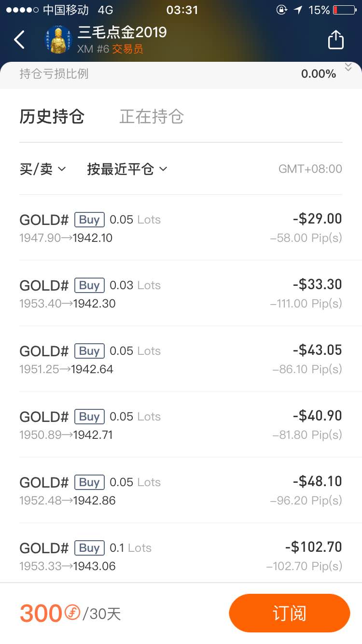This screenshot has height=644, width=362.
Task: Tap the orange currency coin icon
Action: click(x=72, y=613)
